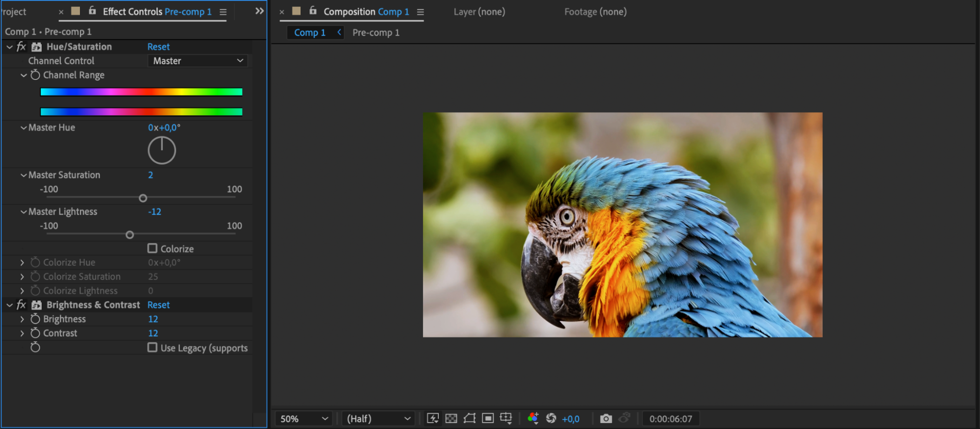The width and height of the screenshot is (980, 429).
Task: Reset the Brightness & Contrast effect
Action: (x=158, y=305)
